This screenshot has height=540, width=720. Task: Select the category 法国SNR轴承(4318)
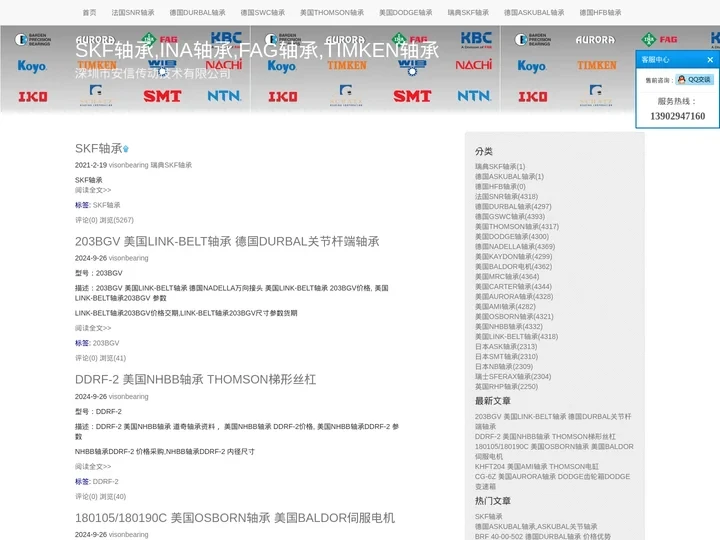tap(506, 197)
